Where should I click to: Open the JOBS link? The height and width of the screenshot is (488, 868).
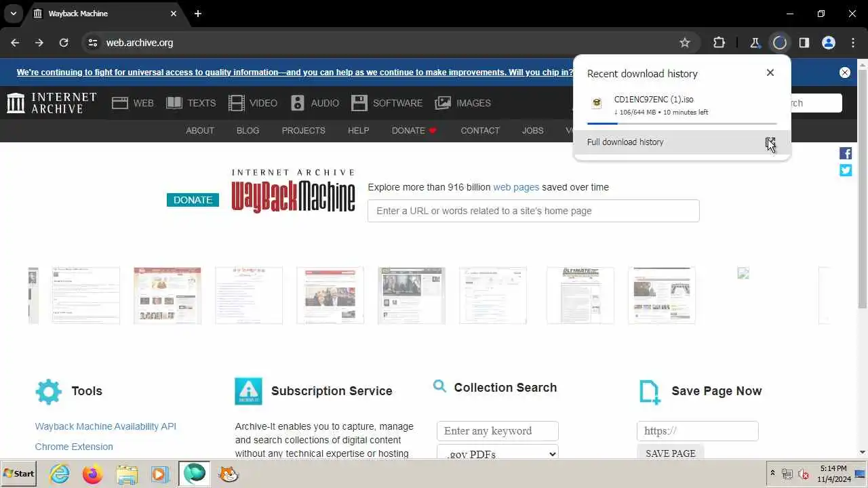[533, 131]
